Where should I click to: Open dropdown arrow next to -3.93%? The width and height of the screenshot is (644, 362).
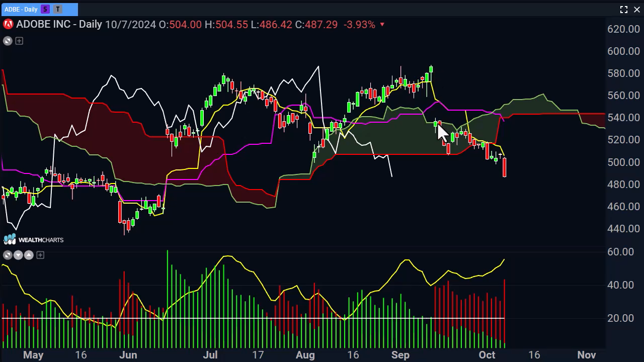tap(382, 24)
